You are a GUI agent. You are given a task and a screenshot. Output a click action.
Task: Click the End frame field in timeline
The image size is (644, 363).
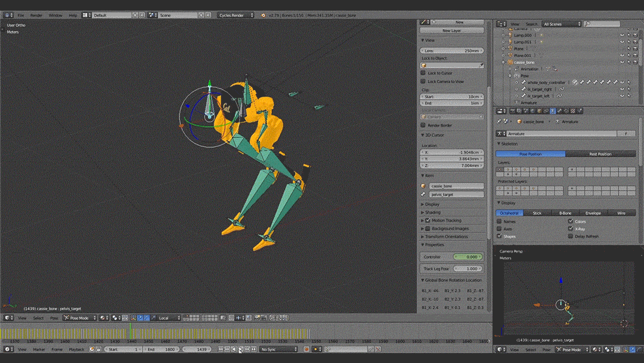tap(160, 349)
